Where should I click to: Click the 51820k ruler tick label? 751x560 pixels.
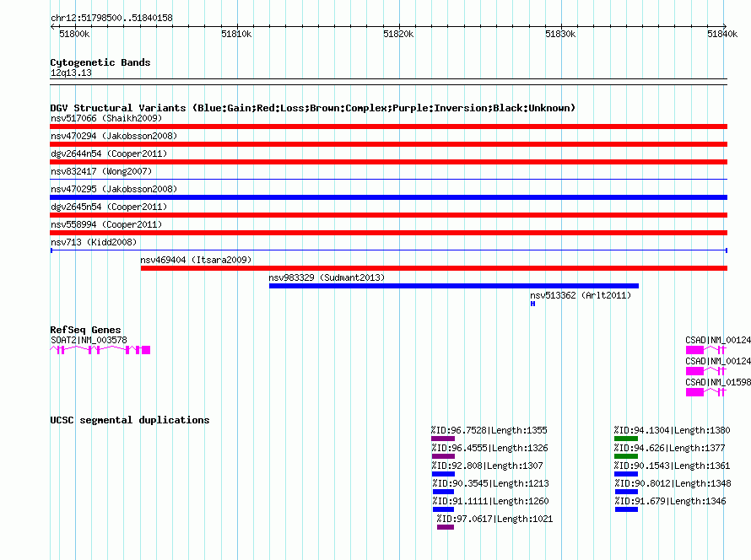398,34
